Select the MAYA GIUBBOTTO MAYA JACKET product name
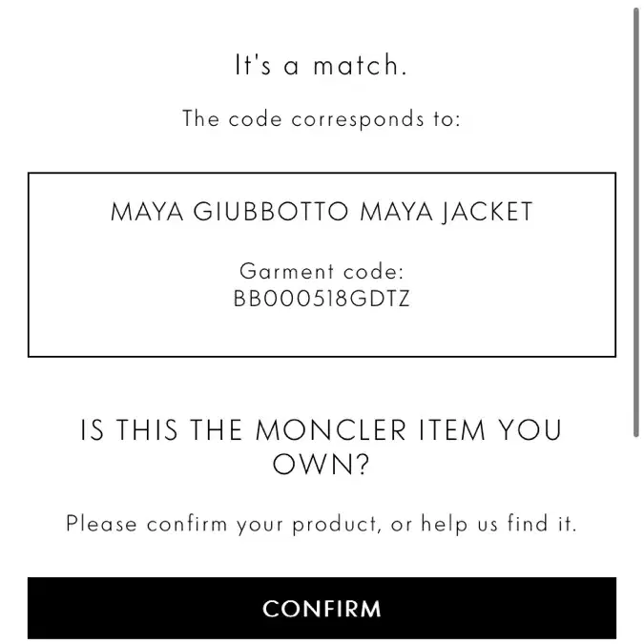The width and height of the screenshot is (644, 644). pos(322,212)
